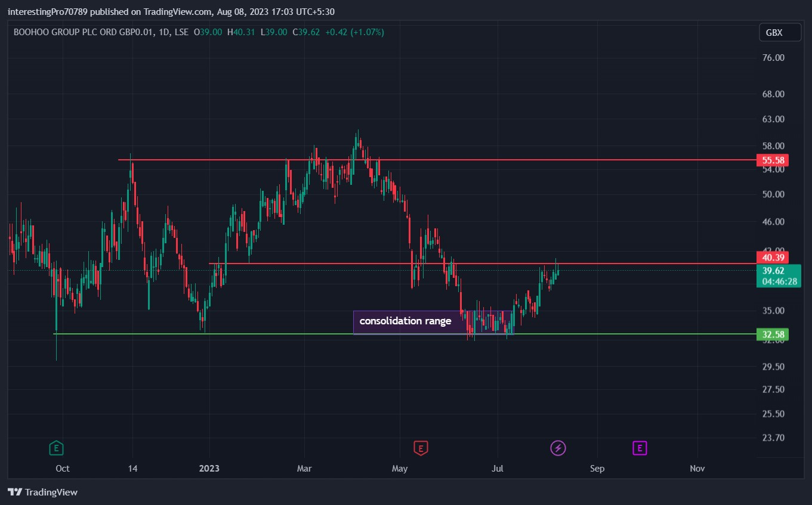
Task: Click the magenta E earnings icon near Sep
Action: pos(640,447)
